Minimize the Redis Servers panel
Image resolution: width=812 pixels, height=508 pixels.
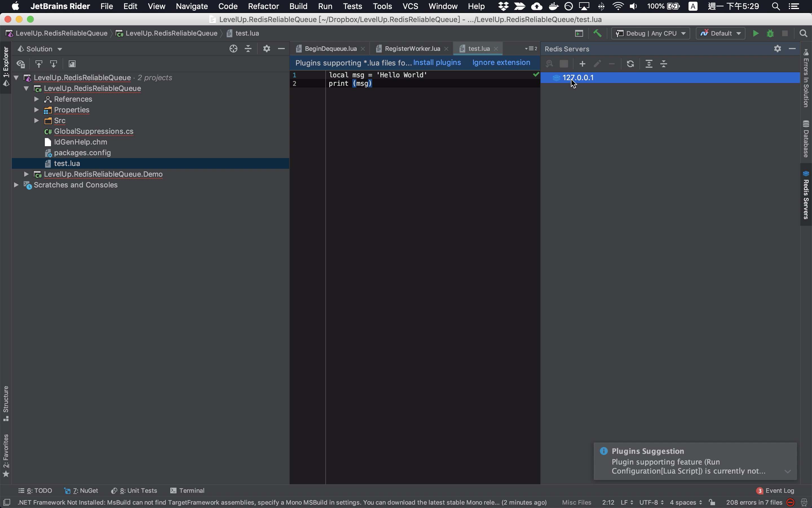(792, 49)
